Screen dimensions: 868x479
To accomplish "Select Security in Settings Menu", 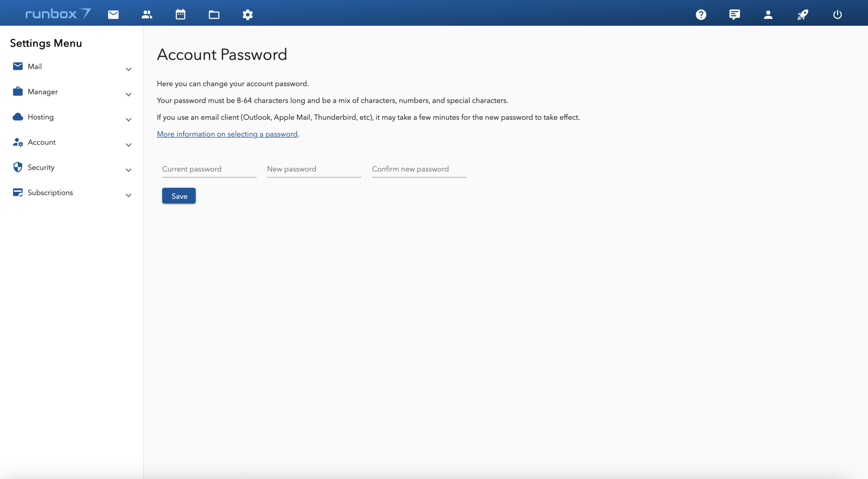I will coord(41,167).
